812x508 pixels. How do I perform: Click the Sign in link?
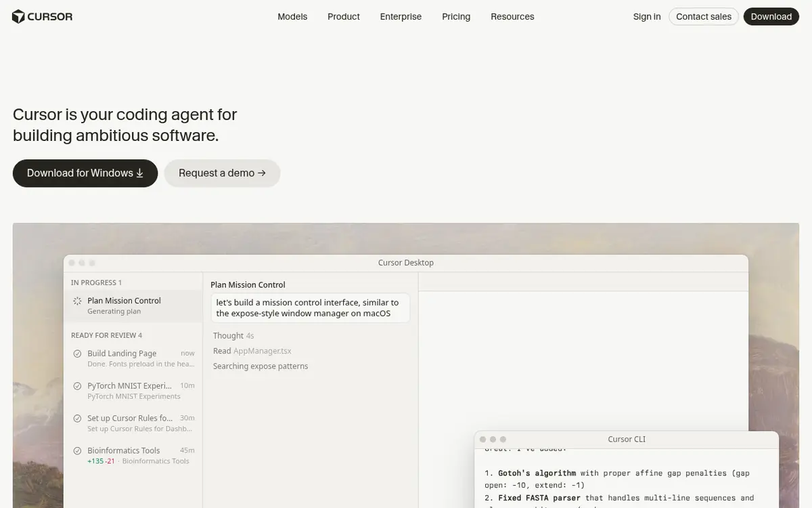coord(647,16)
